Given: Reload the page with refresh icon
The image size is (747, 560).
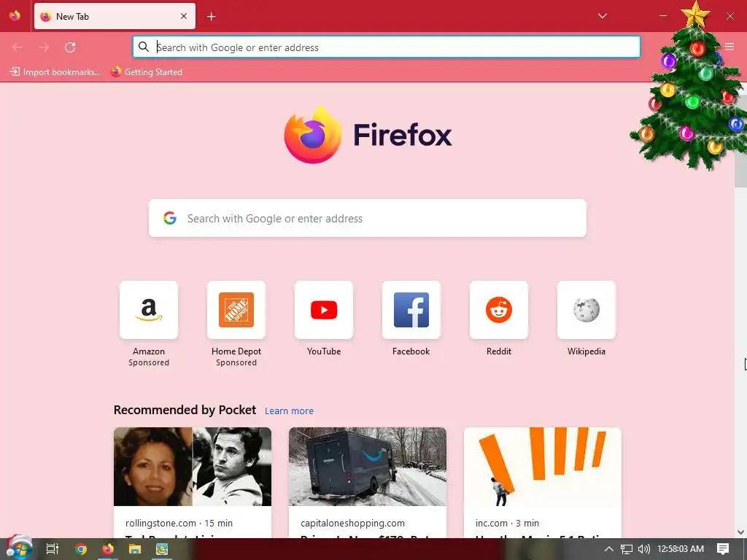Looking at the screenshot, I should click(70, 47).
